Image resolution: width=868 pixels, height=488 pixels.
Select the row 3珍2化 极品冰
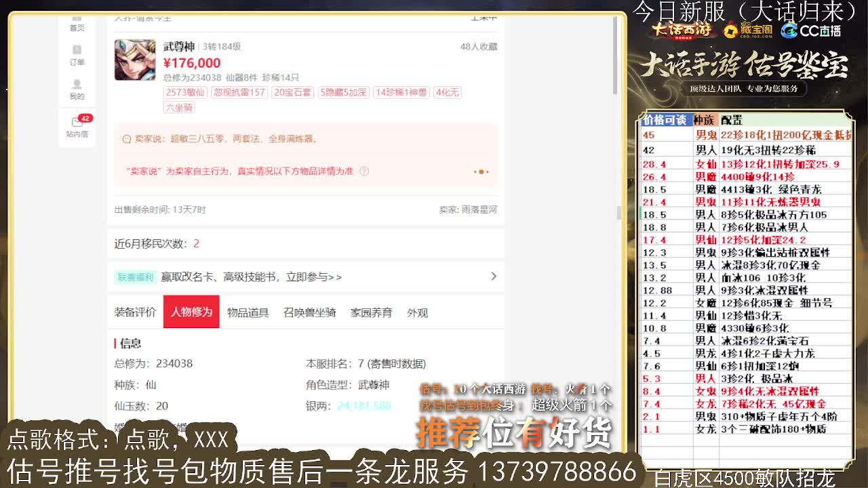tap(747, 379)
